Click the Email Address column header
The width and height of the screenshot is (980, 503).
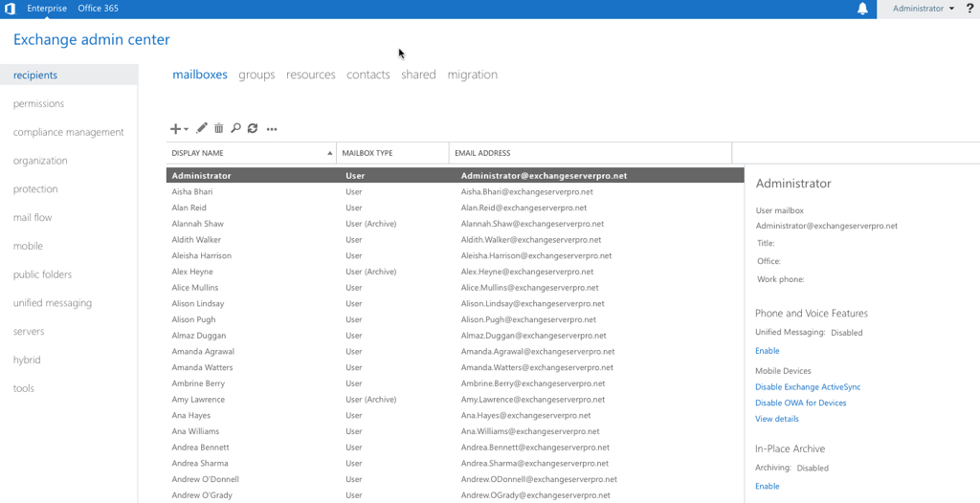click(x=590, y=153)
